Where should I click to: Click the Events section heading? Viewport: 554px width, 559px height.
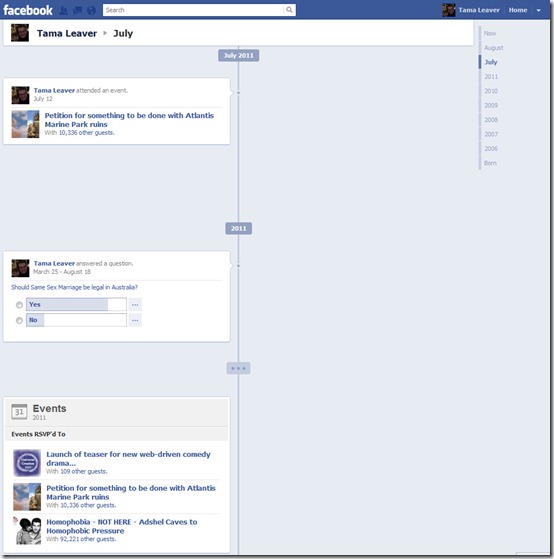pyautogui.click(x=49, y=409)
